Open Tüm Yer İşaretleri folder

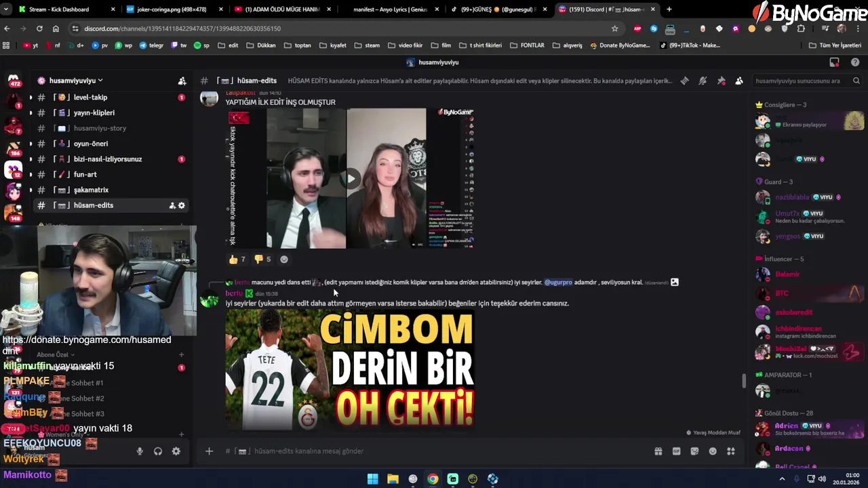(x=835, y=45)
